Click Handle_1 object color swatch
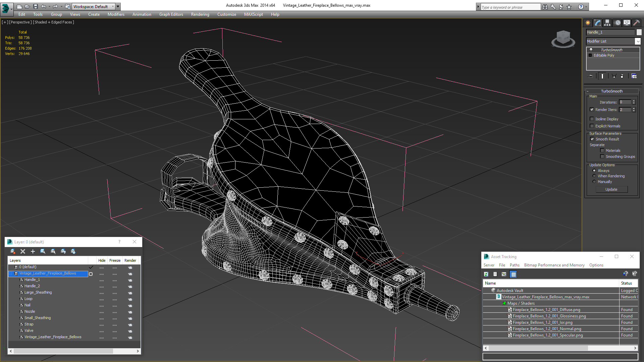The height and width of the screenshot is (362, 644). point(639,32)
